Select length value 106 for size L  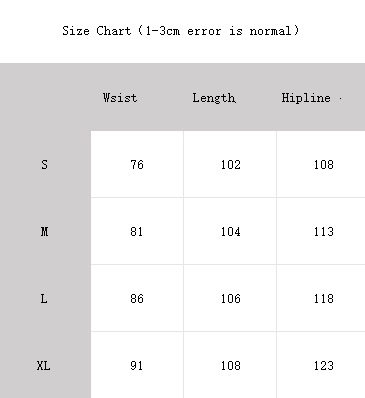click(x=231, y=299)
